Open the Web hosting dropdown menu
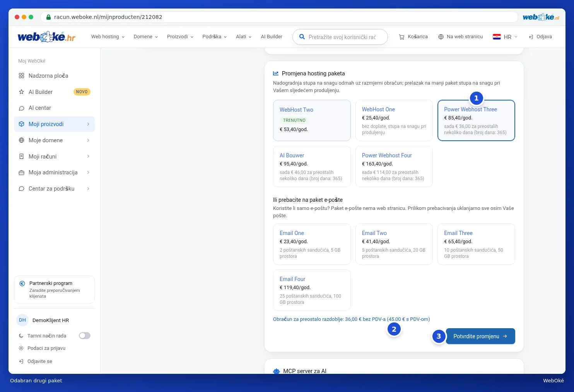The height and width of the screenshot is (392, 574). tap(108, 37)
